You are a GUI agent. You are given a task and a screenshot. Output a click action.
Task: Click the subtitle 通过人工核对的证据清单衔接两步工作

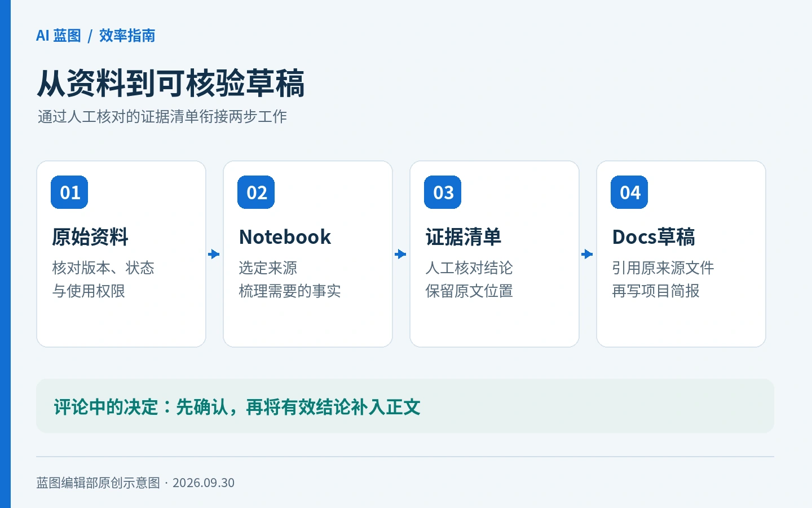[x=162, y=116]
